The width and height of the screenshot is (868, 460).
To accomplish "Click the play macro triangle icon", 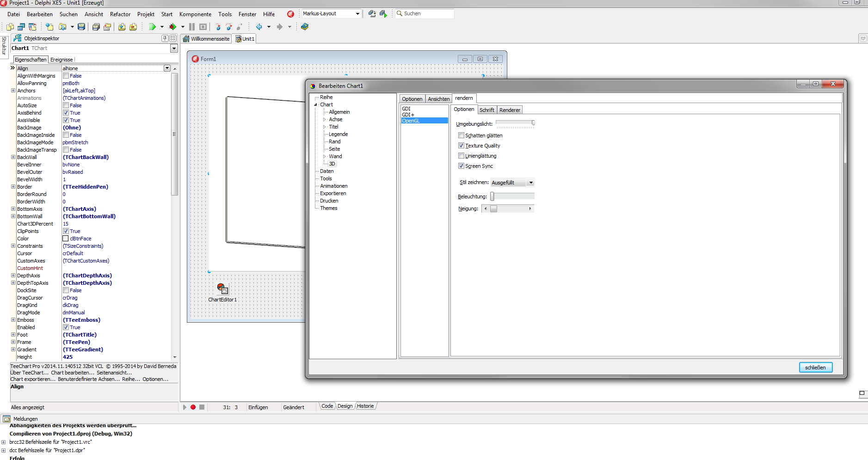I will pos(185,407).
